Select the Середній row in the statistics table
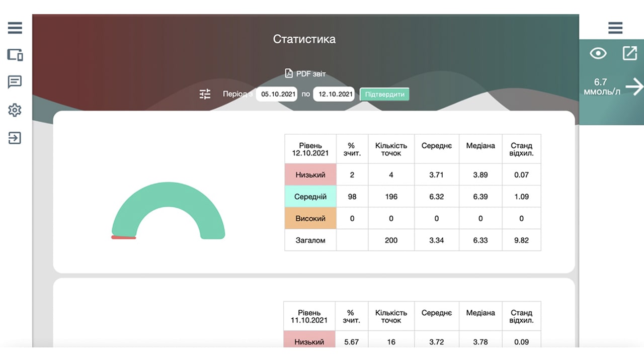This screenshot has height=362, width=644. 310,197
